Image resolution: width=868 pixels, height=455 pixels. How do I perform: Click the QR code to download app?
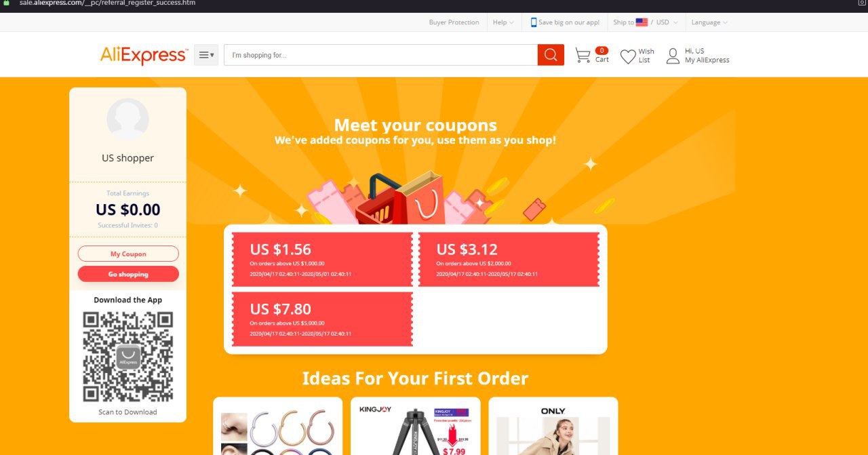[128, 356]
